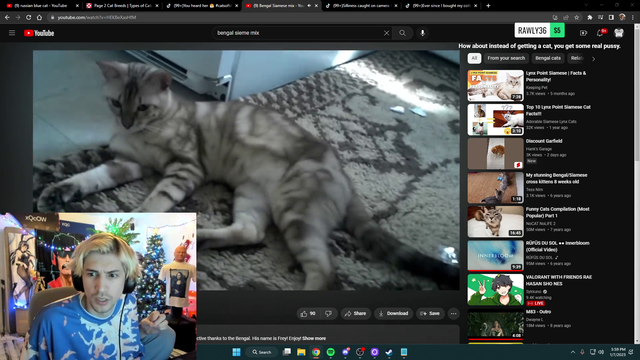This screenshot has width=640, height=360.
Task: Open the YouTube hamburger guide menu
Action: coord(12,33)
